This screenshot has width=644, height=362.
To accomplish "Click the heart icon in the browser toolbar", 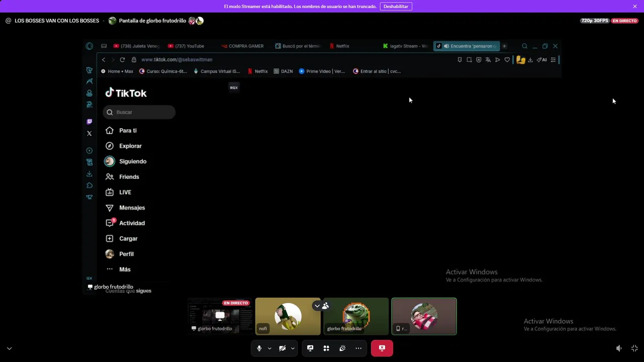I will pos(507,60).
